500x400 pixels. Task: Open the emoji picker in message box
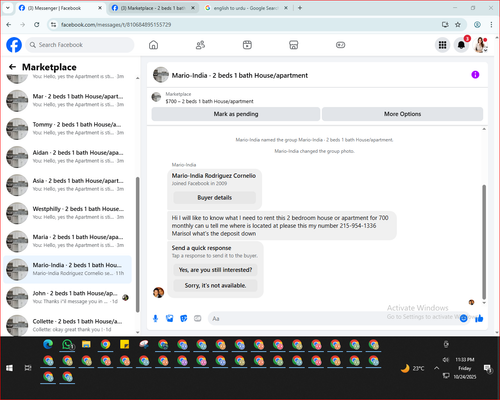tap(463, 318)
